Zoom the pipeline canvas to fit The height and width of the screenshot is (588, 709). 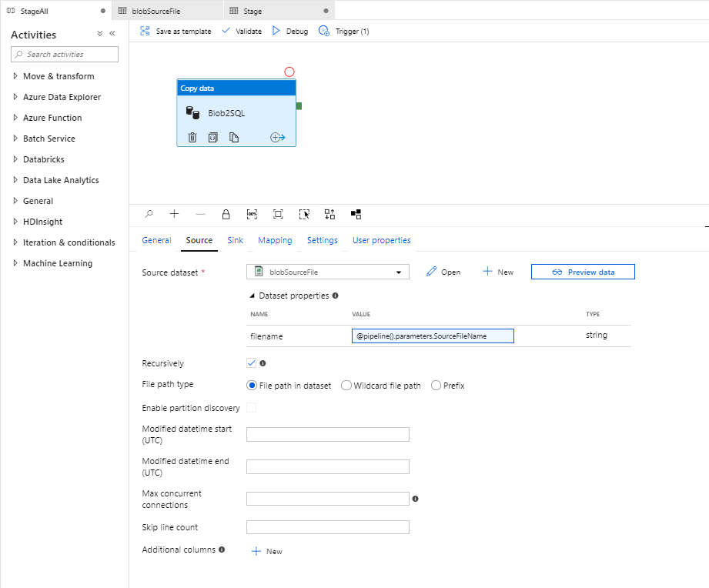(278, 214)
